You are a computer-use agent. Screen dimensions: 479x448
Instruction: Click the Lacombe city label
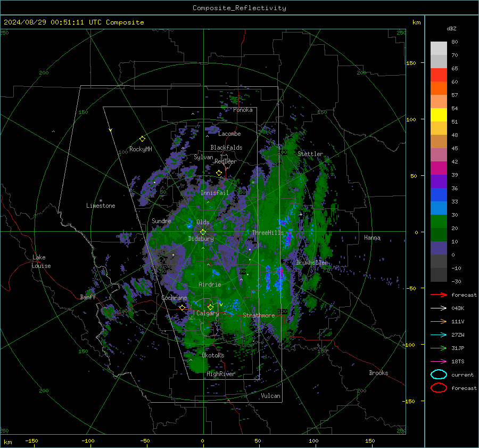(229, 134)
